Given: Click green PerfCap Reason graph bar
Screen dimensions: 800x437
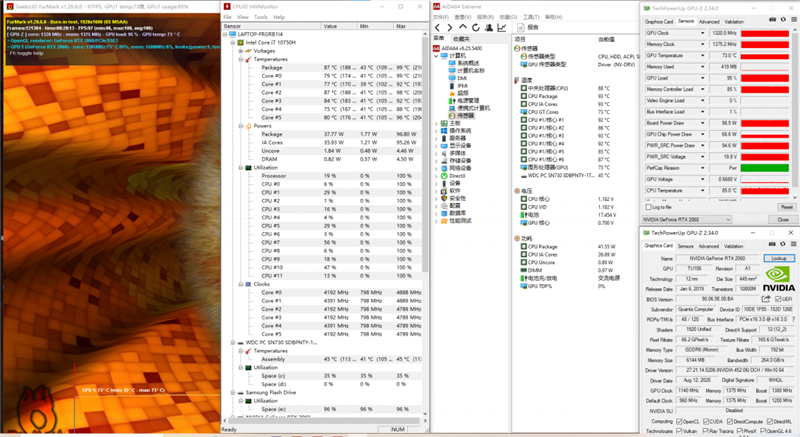Looking at the screenshot, I should coord(765,168).
